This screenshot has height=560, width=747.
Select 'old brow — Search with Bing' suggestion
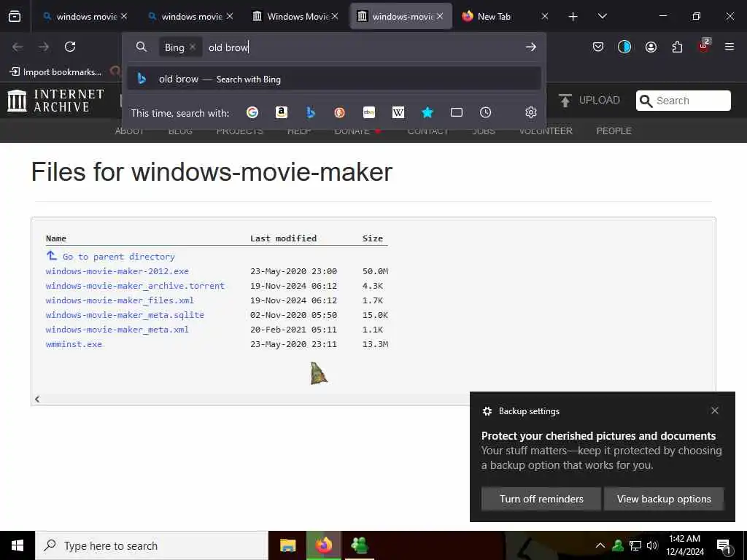pyautogui.click(x=334, y=79)
